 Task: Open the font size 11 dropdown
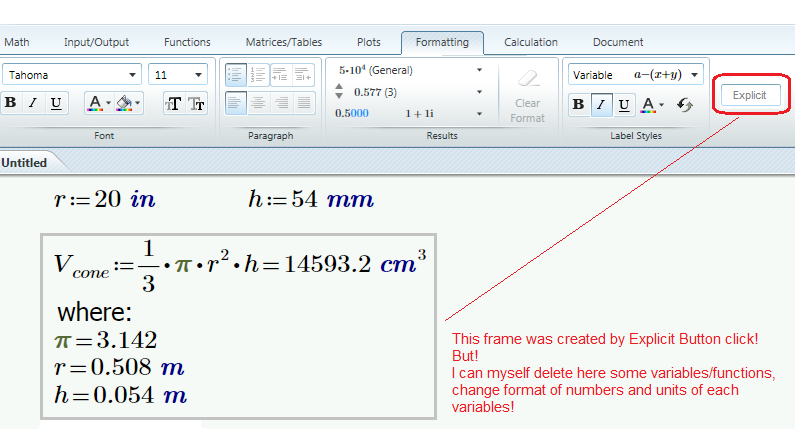coord(177,75)
